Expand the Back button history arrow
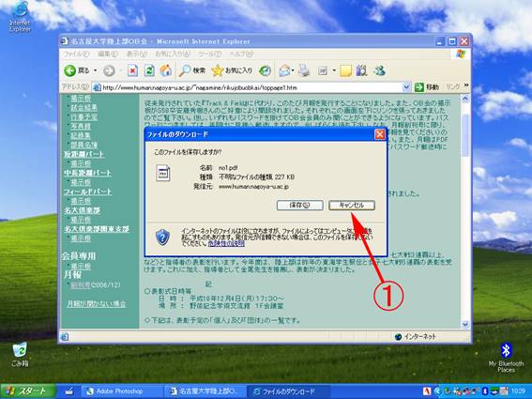The height and width of the screenshot is (399, 532). (x=95, y=70)
